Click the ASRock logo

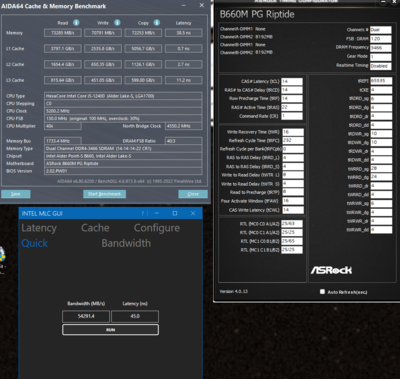coord(331,270)
